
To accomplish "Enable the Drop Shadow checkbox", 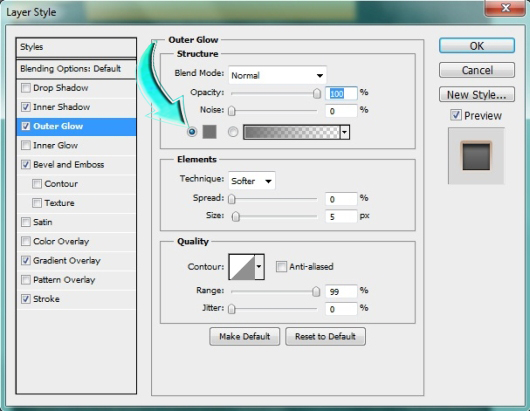I will click(26, 88).
